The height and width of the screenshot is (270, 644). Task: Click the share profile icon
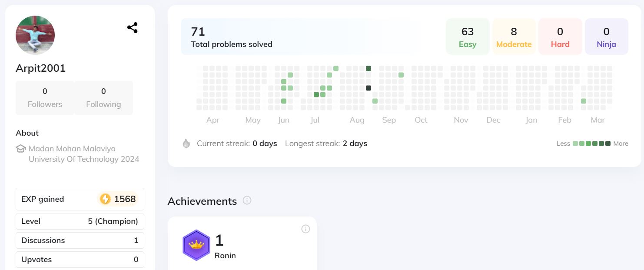133,28
